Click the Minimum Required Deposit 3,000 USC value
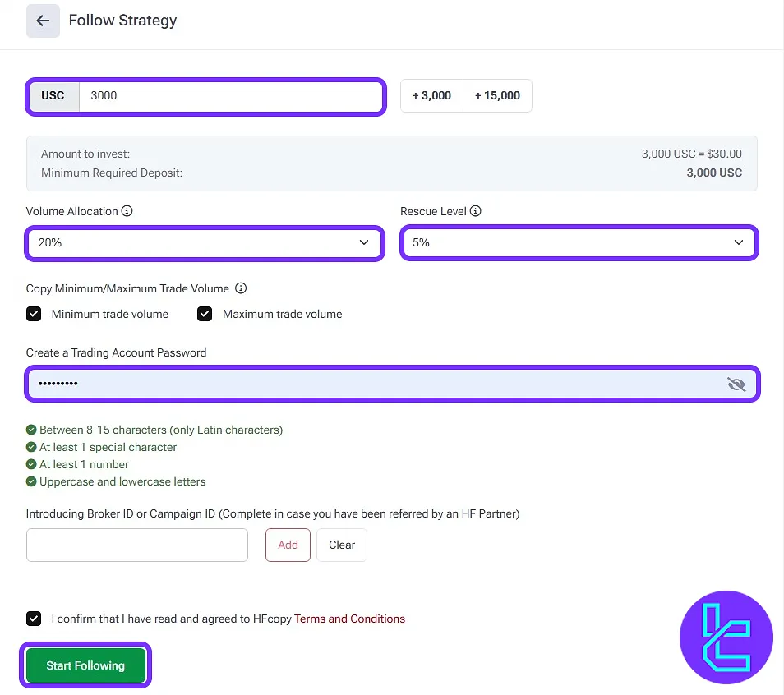 click(714, 173)
